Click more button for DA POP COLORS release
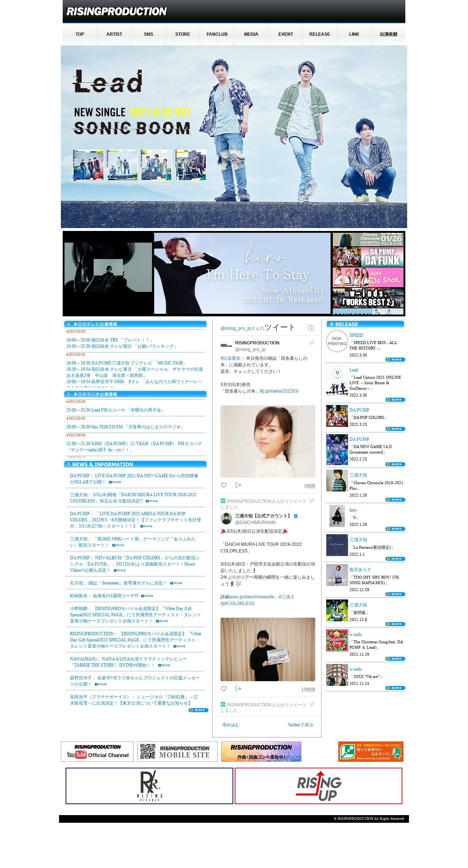The image size is (468, 868). coord(395,429)
